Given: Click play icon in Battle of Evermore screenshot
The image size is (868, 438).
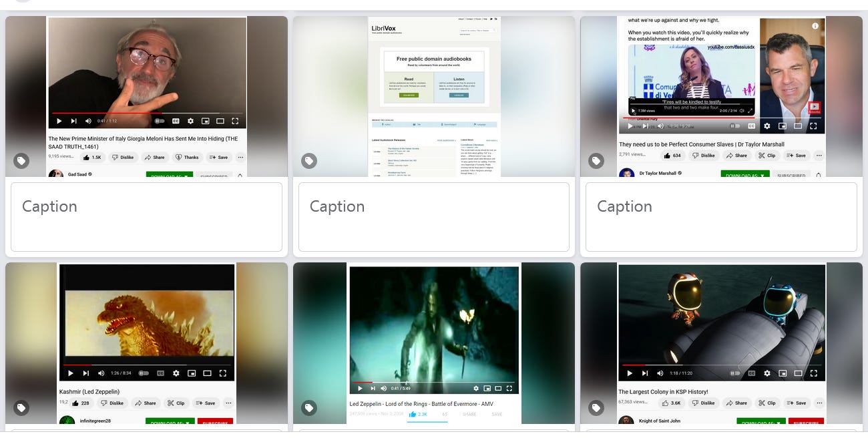Looking at the screenshot, I should 361,388.
